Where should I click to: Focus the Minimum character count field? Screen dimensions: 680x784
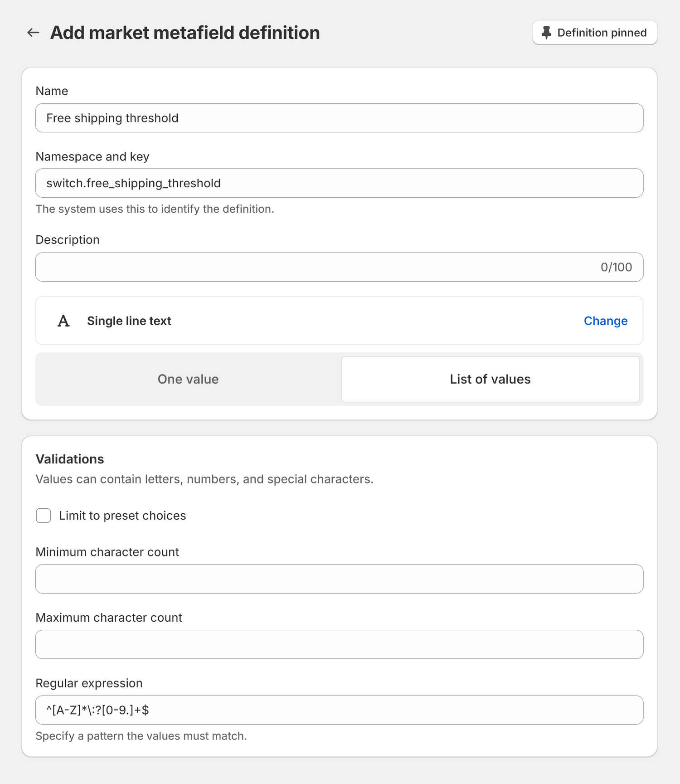point(339,579)
